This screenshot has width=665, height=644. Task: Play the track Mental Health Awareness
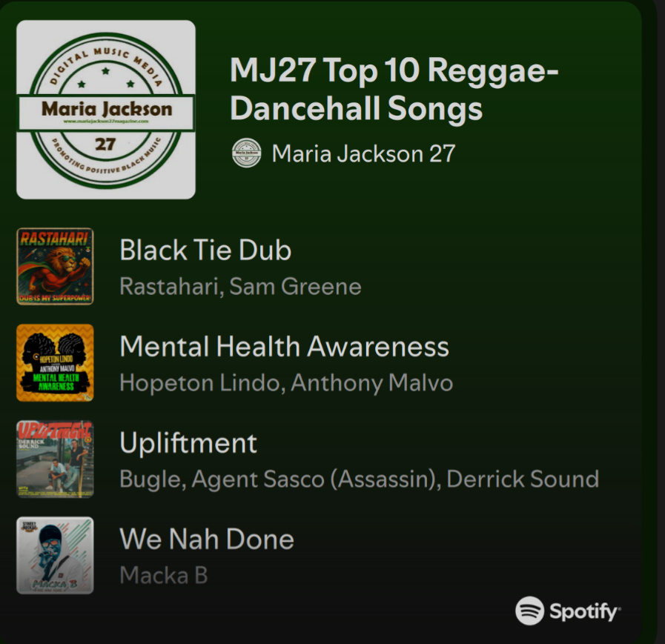(x=284, y=346)
